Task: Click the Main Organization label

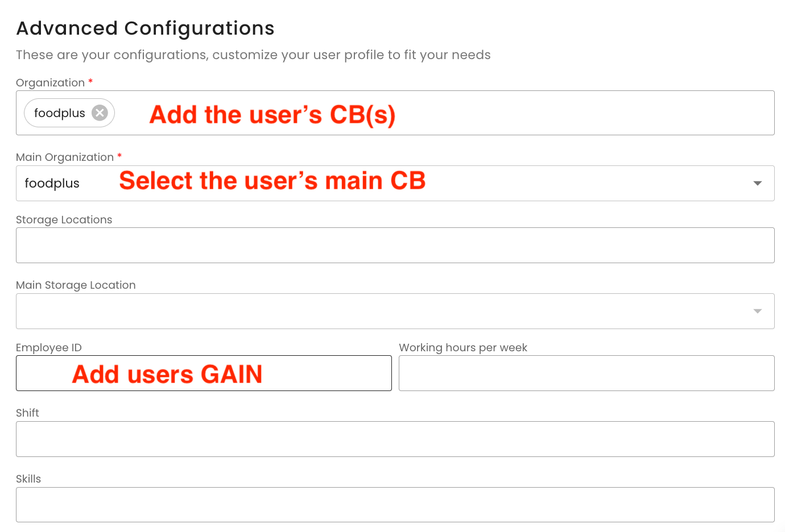Action: (x=65, y=157)
